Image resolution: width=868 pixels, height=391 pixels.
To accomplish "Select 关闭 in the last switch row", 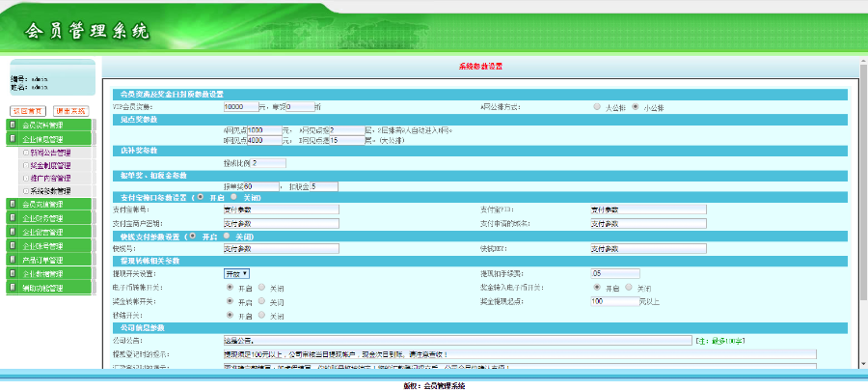I will coord(261,315).
